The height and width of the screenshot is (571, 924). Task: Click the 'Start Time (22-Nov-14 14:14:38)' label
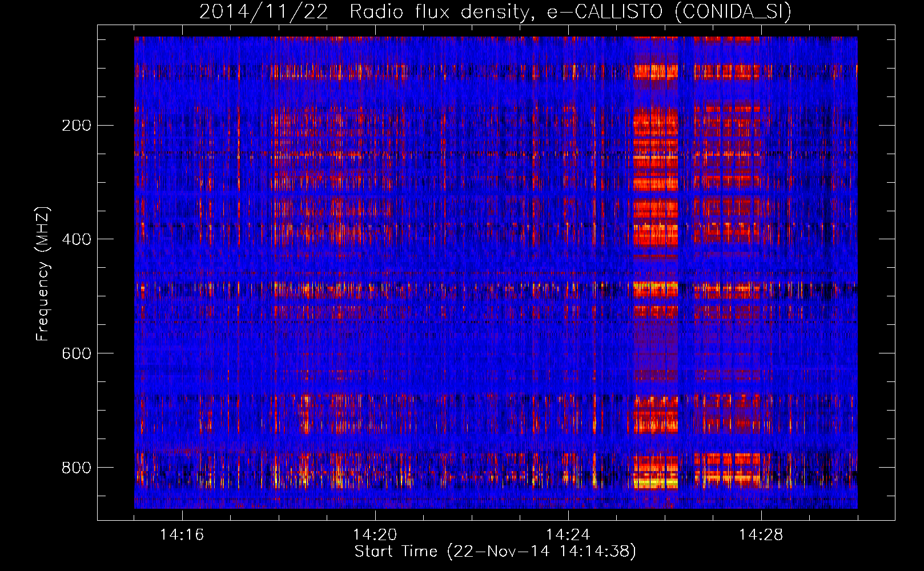tap(495, 552)
